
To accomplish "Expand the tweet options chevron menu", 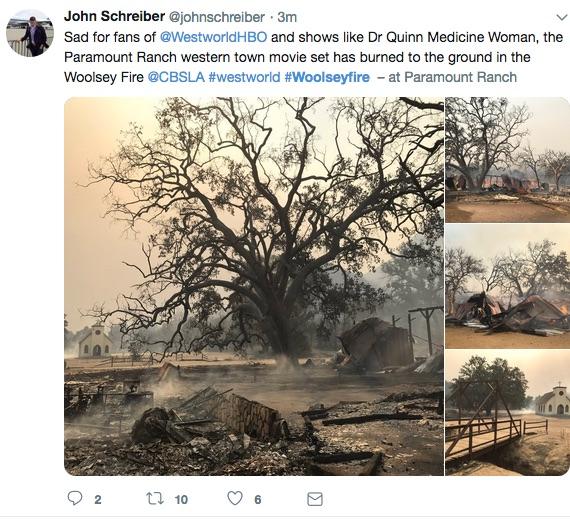I will (x=562, y=17).
